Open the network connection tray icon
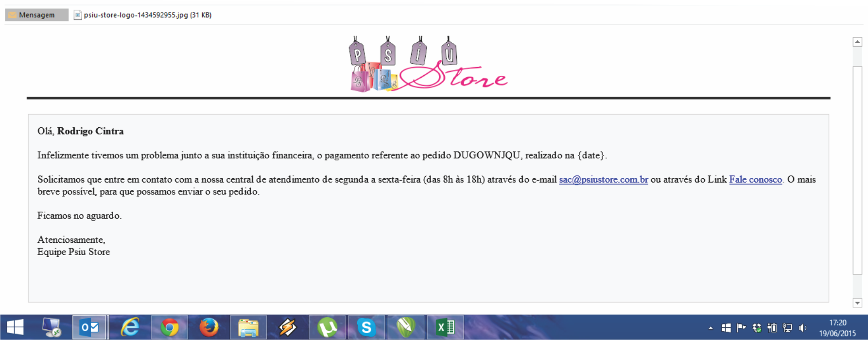Screen dimensions: 868x340 [787, 328]
